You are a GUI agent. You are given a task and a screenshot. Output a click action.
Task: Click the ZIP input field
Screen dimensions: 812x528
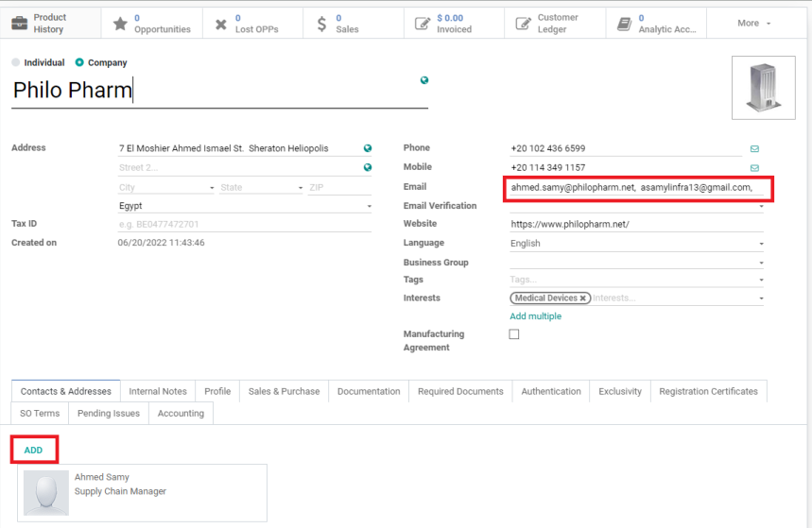(x=339, y=187)
